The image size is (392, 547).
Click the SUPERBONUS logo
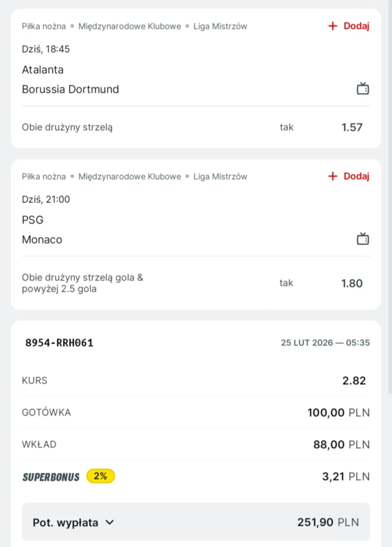click(51, 477)
